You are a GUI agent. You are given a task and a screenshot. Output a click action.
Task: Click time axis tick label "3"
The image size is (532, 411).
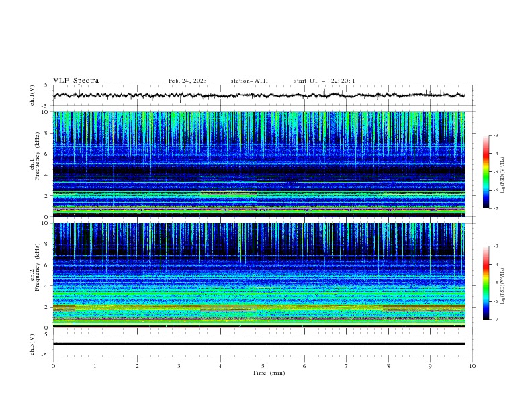[179, 366]
